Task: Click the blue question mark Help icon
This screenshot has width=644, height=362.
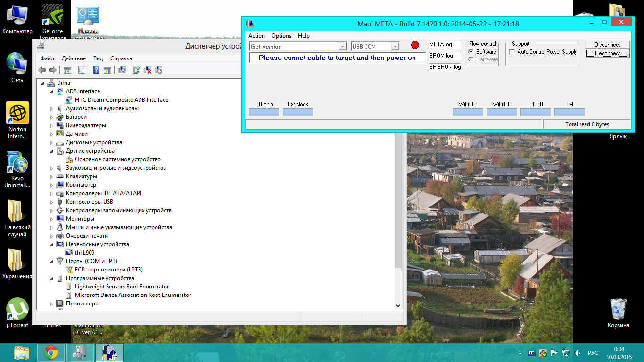Action: coord(96,70)
